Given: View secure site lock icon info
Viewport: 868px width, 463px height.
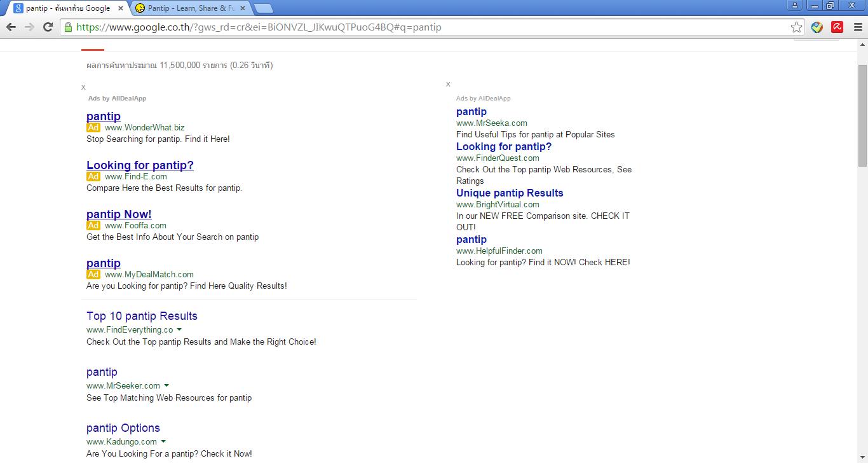Looking at the screenshot, I should (68, 27).
